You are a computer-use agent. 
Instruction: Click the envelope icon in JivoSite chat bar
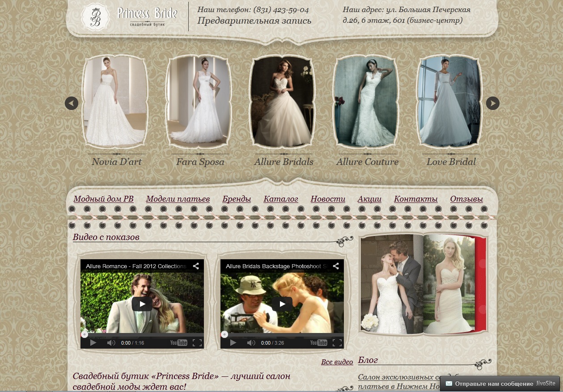449,384
